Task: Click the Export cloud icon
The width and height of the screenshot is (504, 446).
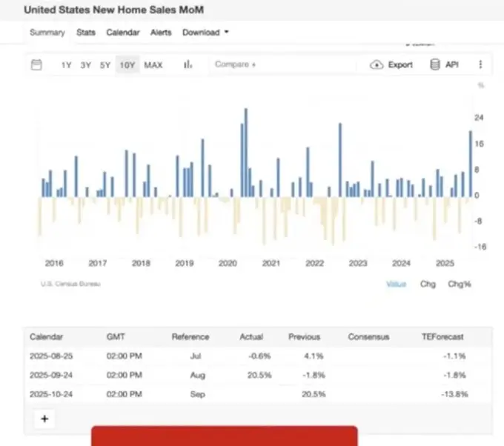Action: pos(377,65)
